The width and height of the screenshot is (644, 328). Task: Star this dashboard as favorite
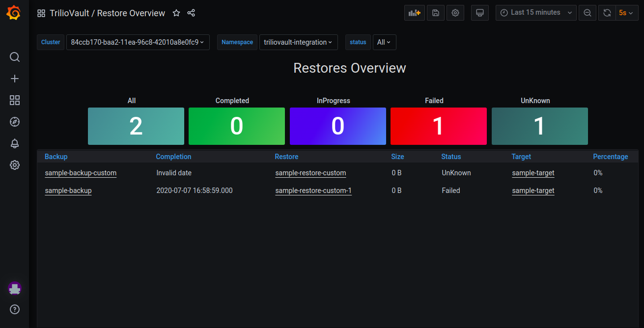coord(176,13)
